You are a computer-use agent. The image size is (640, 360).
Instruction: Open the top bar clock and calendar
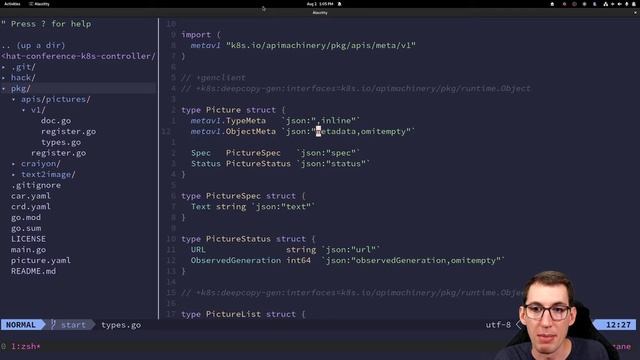point(320,4)
